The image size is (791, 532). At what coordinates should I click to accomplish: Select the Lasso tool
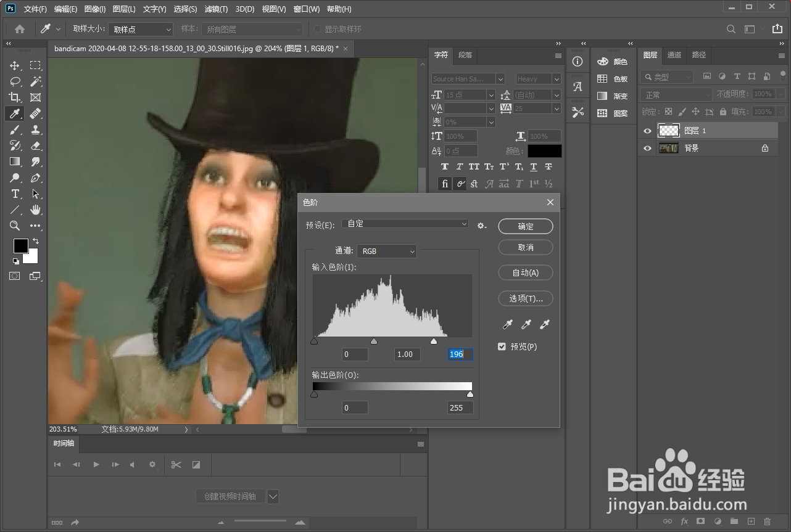coord(15,81)
